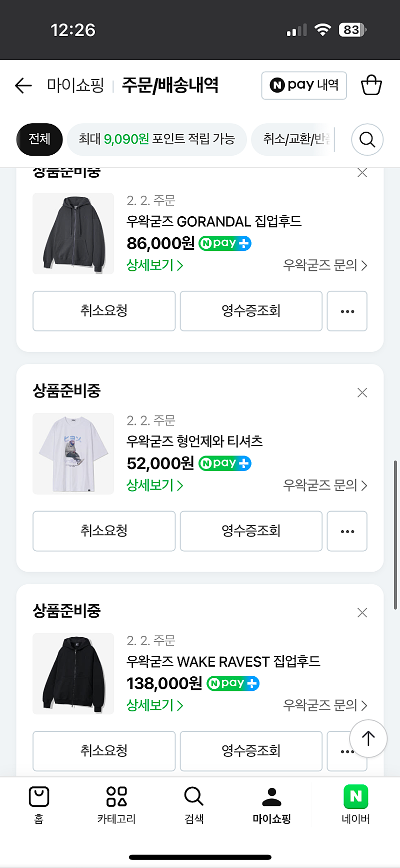
Task: Open 카테고리 in bottom navigation
Action: click(x=116, y=804)
